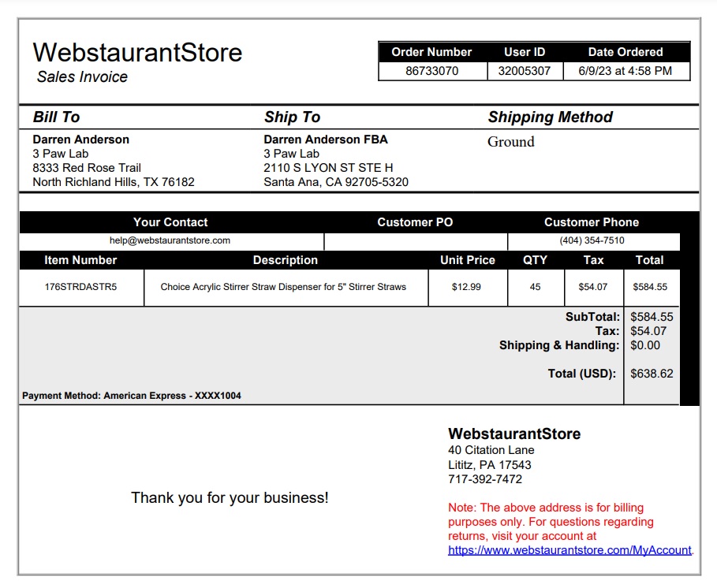Click the summary Tax value $54.07
The image size is (717, 588).
(x=648, y=331)
